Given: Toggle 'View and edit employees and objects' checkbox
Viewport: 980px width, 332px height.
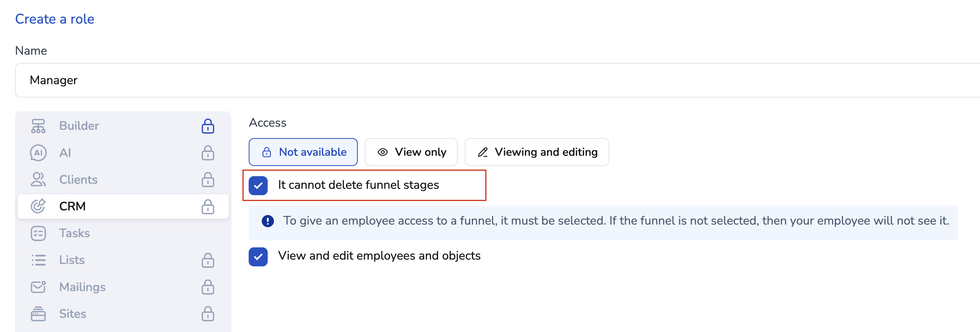Looking at the screenshot, I should pos(258,256).
